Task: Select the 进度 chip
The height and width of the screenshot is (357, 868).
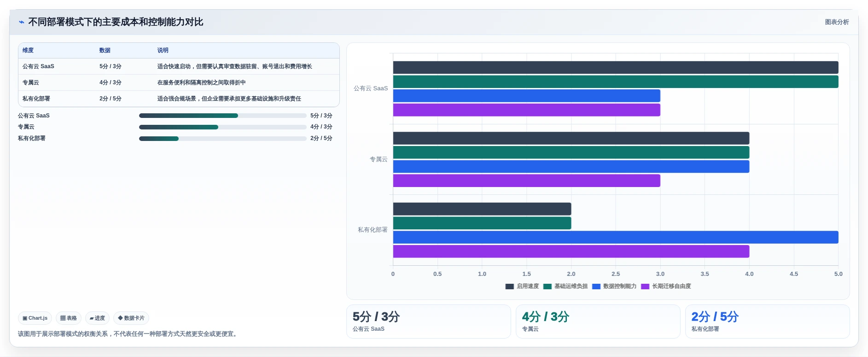Action: [97, 318]
